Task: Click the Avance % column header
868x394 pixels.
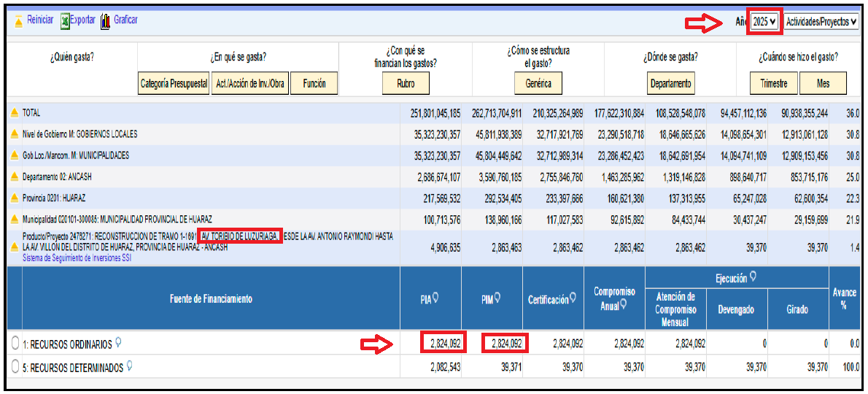Action: coord(844,299)
